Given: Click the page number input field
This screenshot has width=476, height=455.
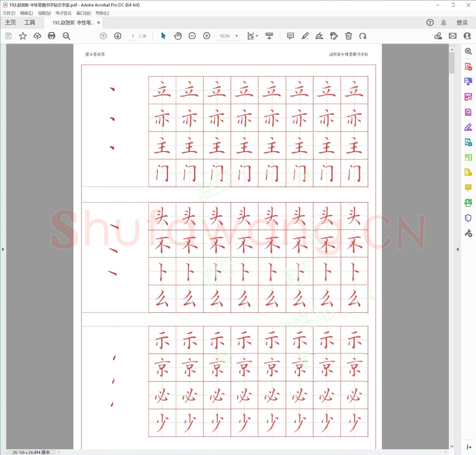Looking at the screenshot, I should (x=133, y=36).
